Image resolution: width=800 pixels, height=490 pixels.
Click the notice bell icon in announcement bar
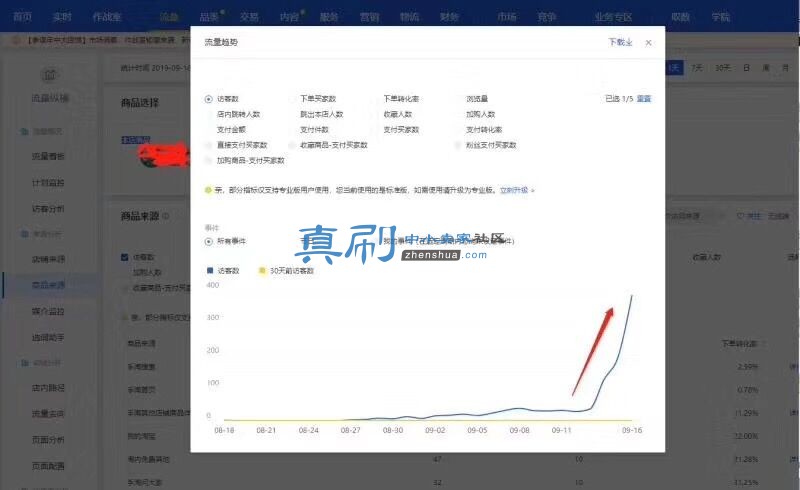pyautogui.click(x=16, y=40)
